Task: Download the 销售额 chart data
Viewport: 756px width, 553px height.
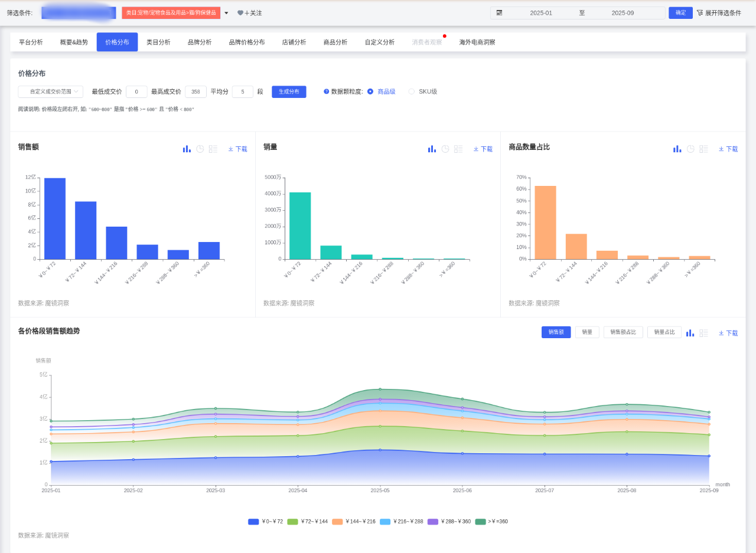Action: point(237,149)
